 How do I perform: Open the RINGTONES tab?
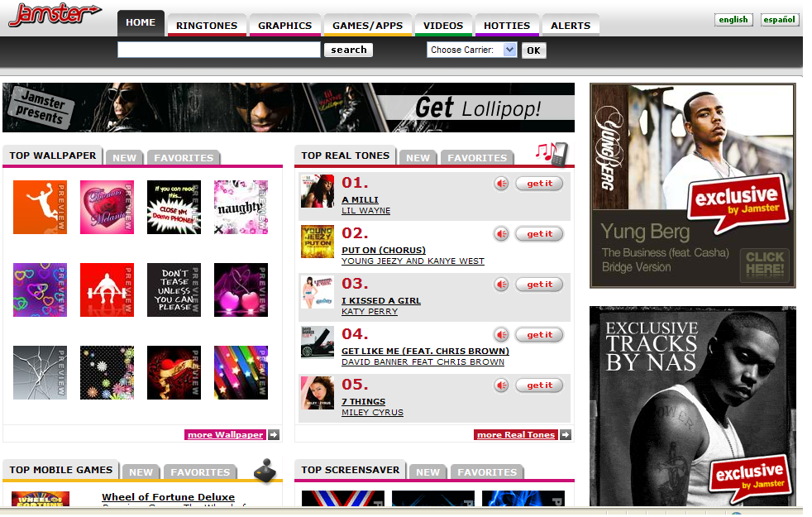[x=207, y=26]
